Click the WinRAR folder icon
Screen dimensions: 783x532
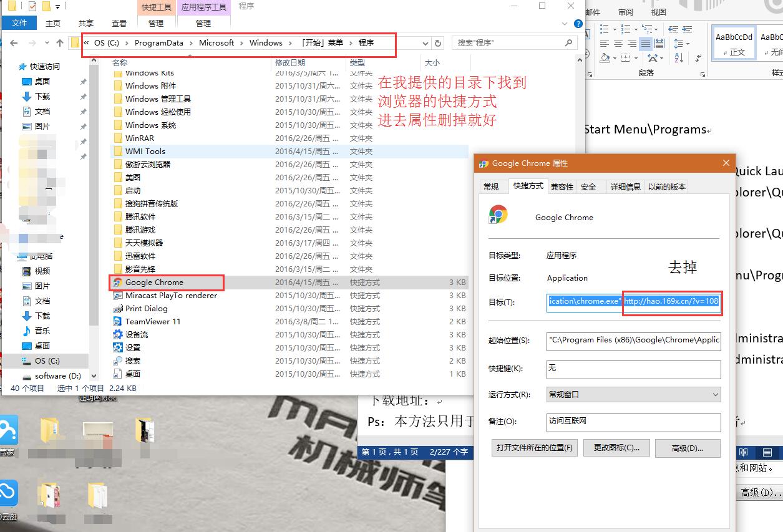(118, 138)
